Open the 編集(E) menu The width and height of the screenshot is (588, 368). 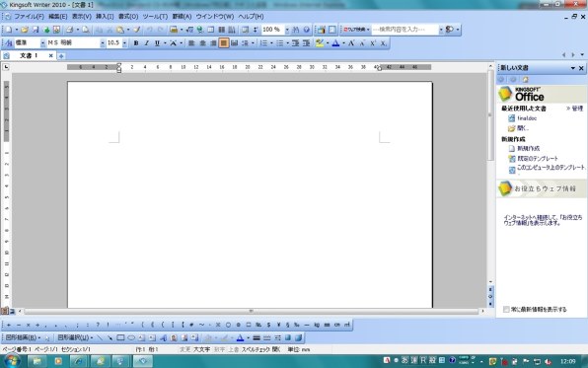coord(58,17)
